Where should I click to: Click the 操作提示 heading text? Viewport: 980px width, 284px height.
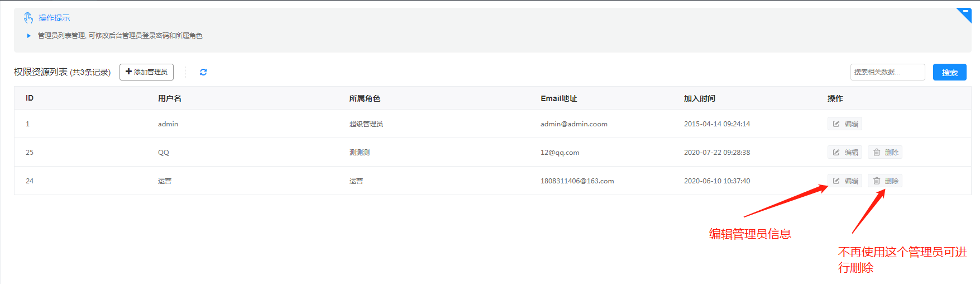point(54,18)
